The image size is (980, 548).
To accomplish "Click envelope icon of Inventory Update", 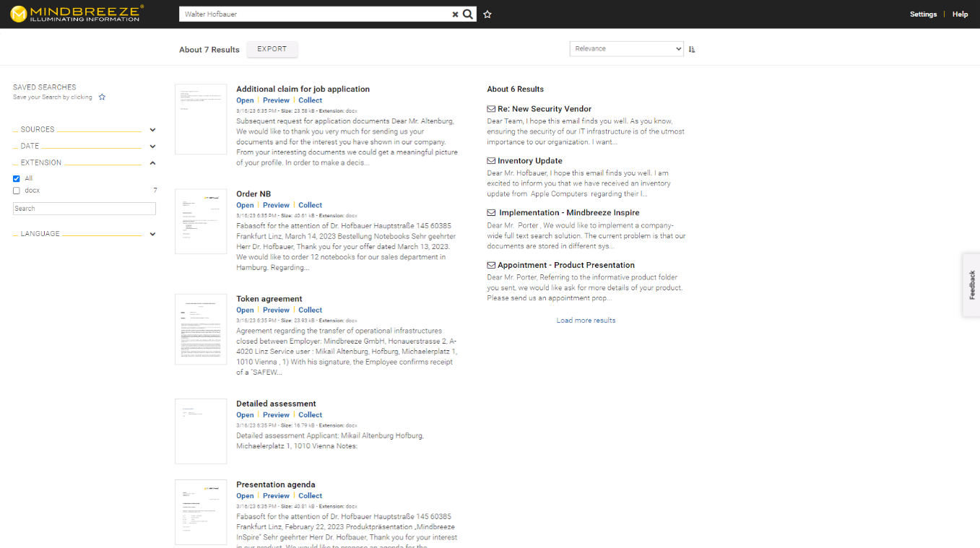I will [491, 161].
